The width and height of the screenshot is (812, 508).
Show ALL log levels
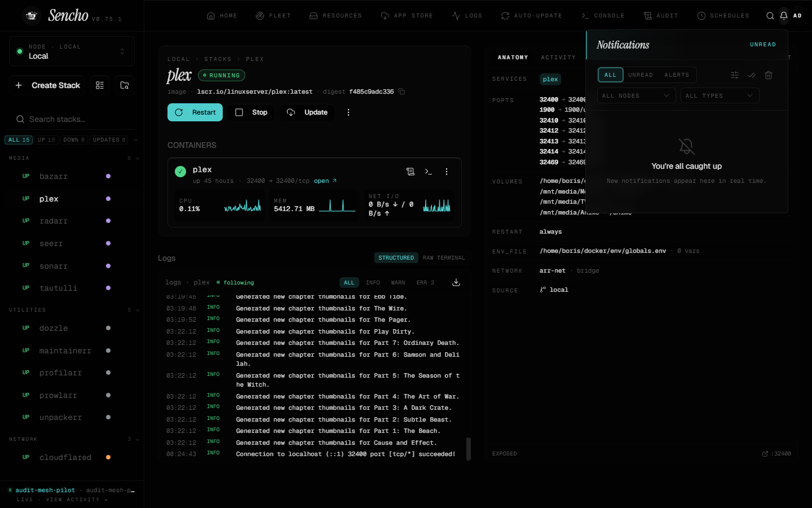point(349,283)
